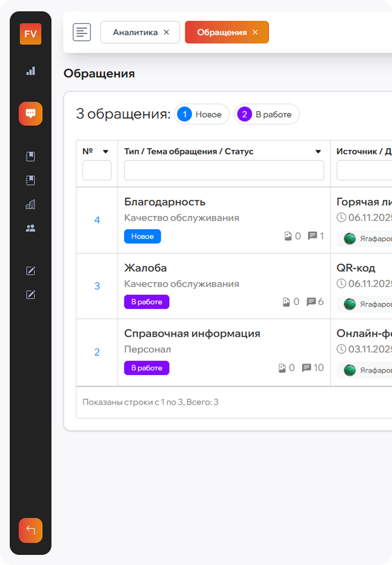
Task: Click the Новое badge on Благодарность row
Action: click(142, 236)
